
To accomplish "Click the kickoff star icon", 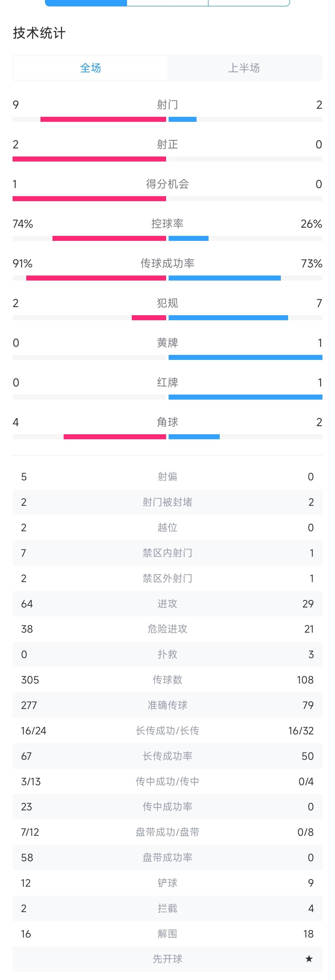I will (309, 959).
